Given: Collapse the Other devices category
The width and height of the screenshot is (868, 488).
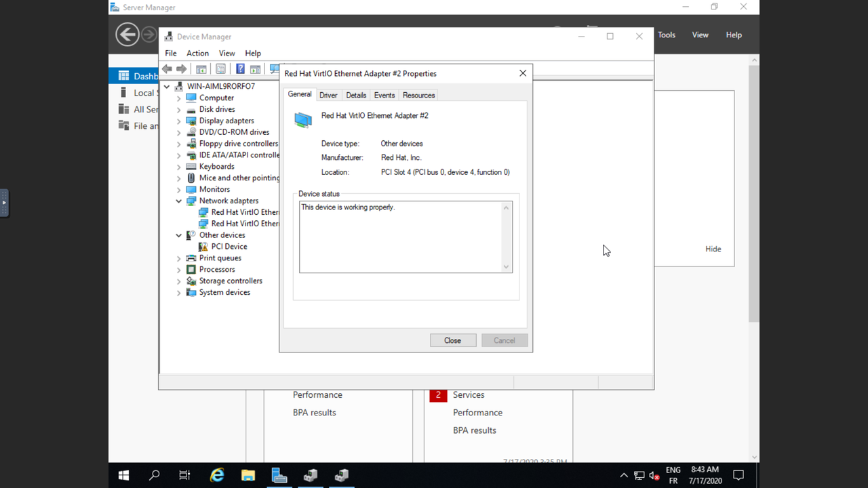Looking at the screenshot, I should point(179,235).
